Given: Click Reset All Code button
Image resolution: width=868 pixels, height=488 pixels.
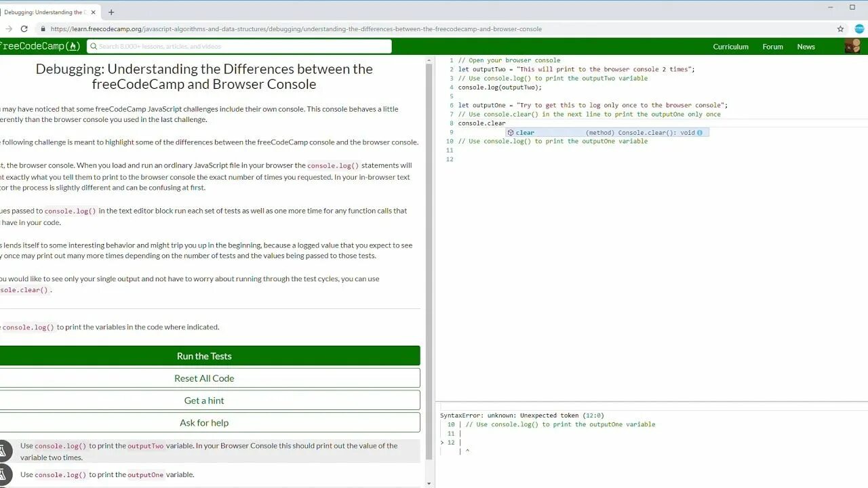Looking at the screenshot, I should click(204, 378).
